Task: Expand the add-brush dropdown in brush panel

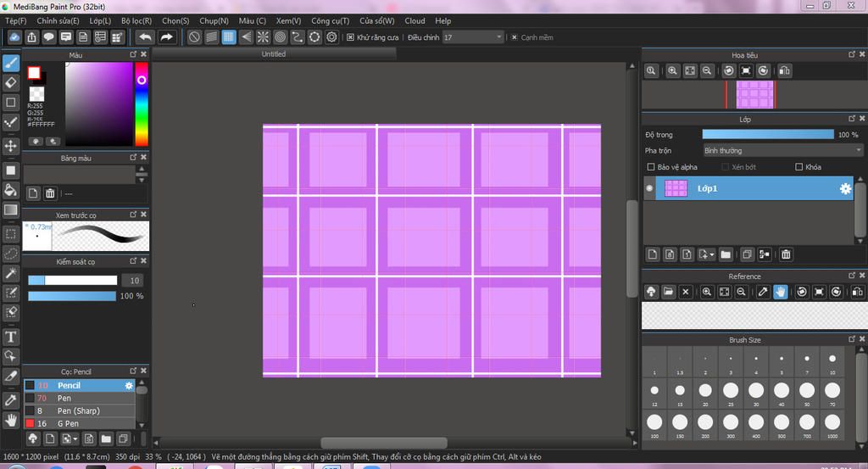Action: coord(75,439)
